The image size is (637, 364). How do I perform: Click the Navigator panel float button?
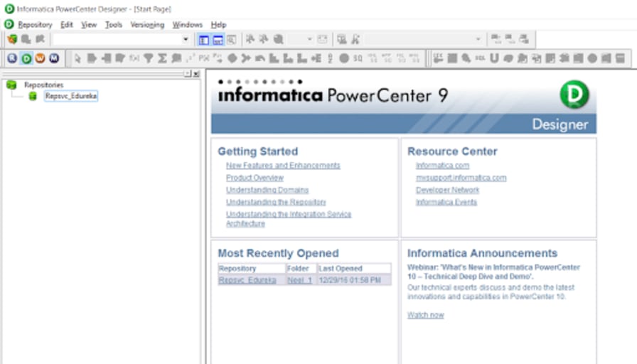pyautogui.click(x=187, y=73)
